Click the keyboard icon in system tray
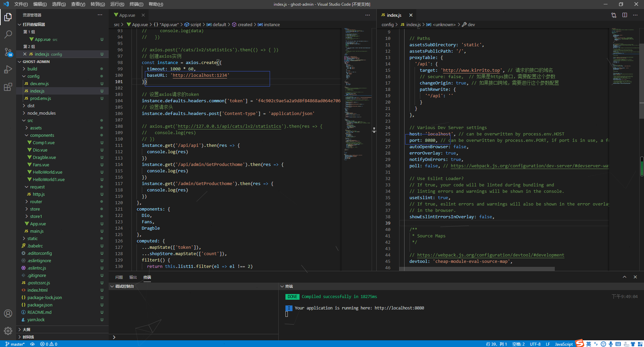 618,344
